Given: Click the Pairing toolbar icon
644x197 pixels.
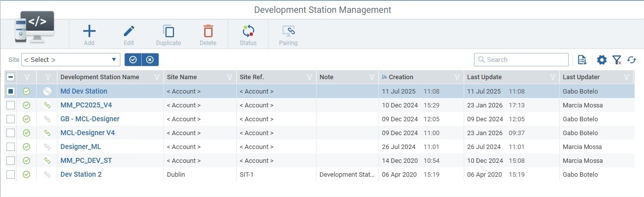Looking at the screenshot, I should (288, 32).
